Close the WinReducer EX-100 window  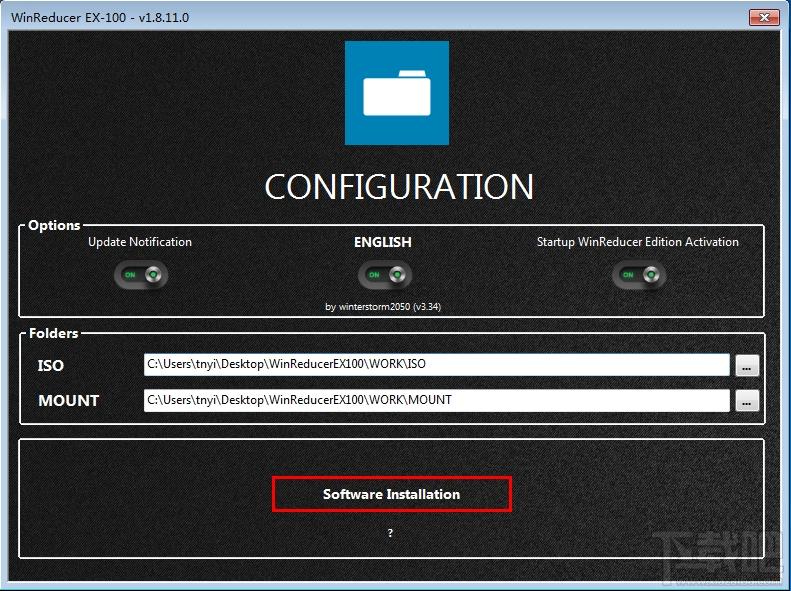(764, 17)
